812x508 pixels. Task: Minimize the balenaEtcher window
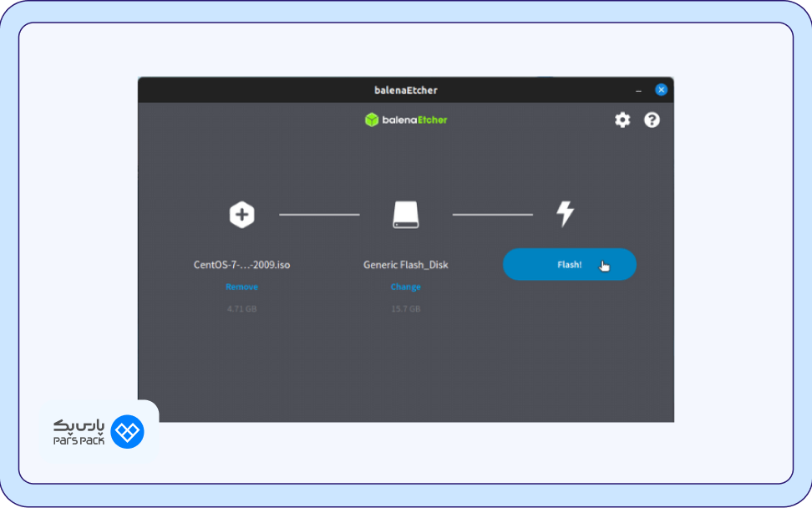638,90
